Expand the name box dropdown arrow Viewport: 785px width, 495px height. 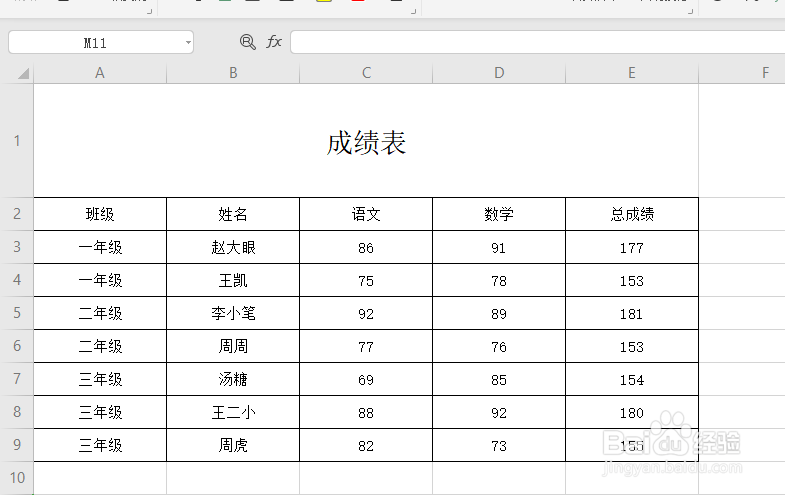click(188, 43)
